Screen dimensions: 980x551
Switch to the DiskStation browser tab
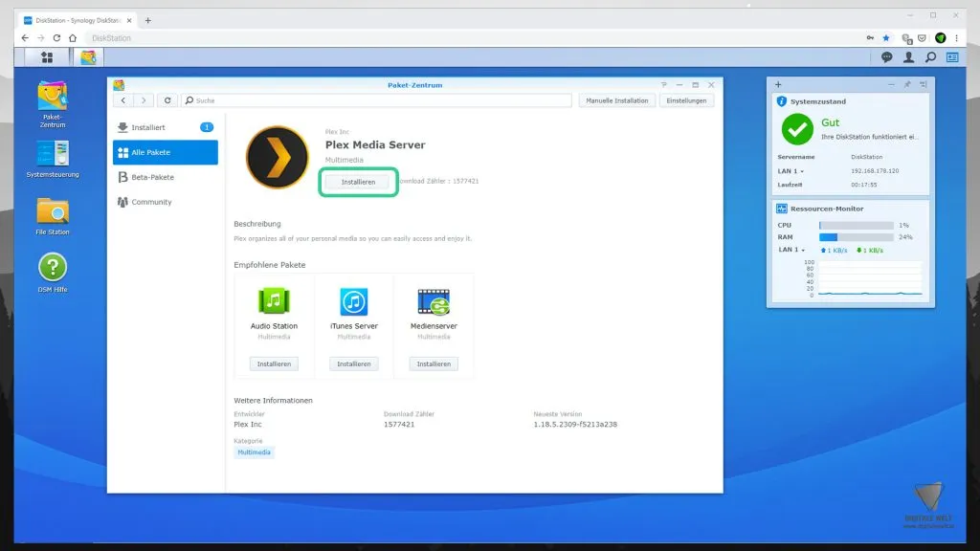[x=78, y=21]
